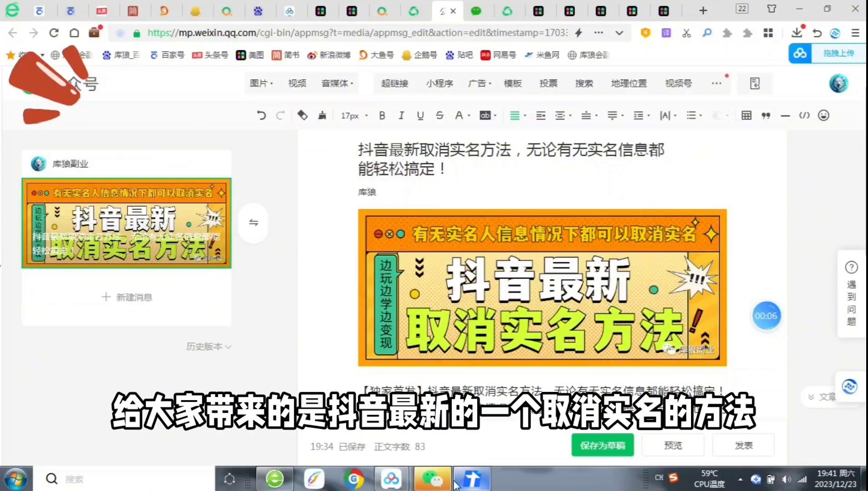Open the more options ellipsis menu
868x491 pixels.
(717, 83)
